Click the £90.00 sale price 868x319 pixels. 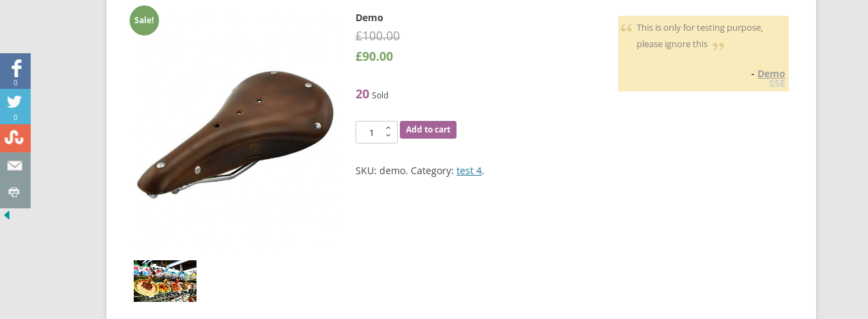point(374,57)
